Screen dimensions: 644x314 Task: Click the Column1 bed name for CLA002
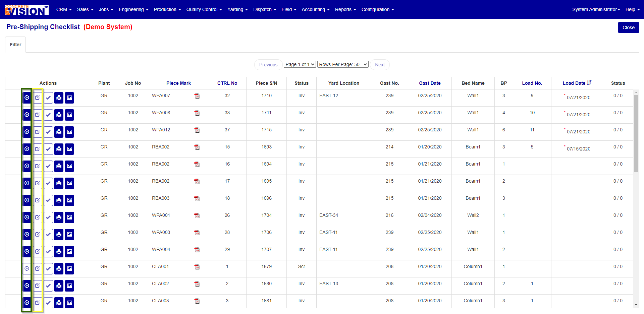(473, 284)
